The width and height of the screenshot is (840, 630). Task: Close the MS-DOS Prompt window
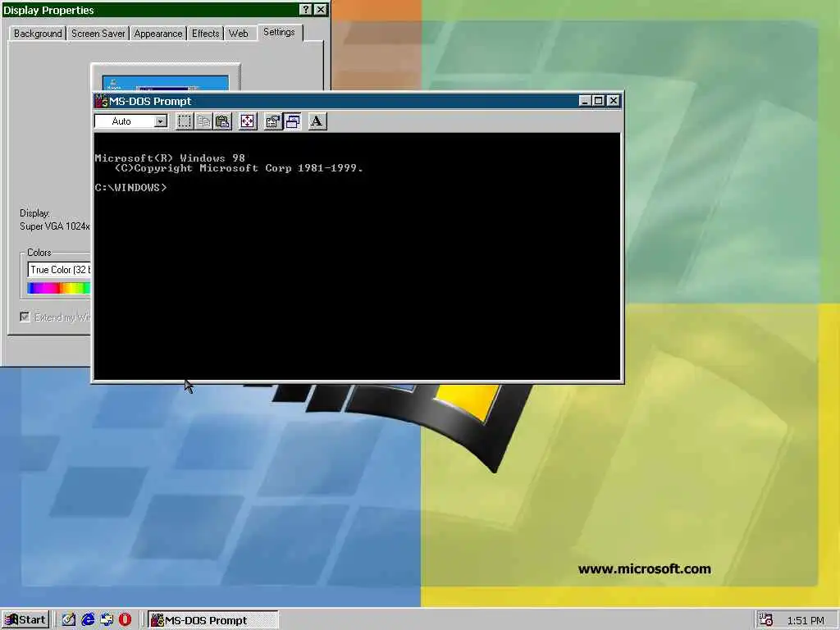pyautogui.click(x=614, y=101)
